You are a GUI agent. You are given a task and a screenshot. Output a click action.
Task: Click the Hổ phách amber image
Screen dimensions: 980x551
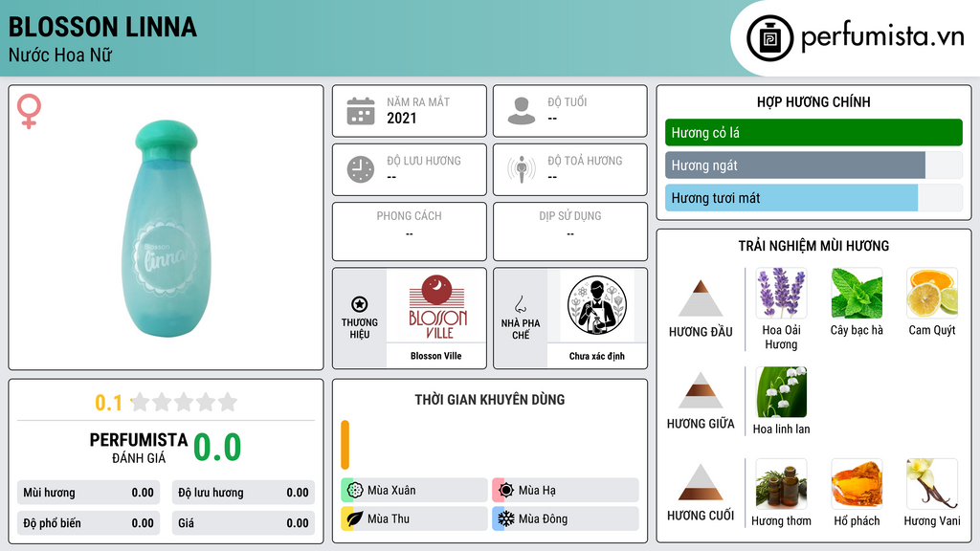tap(857, 484)
